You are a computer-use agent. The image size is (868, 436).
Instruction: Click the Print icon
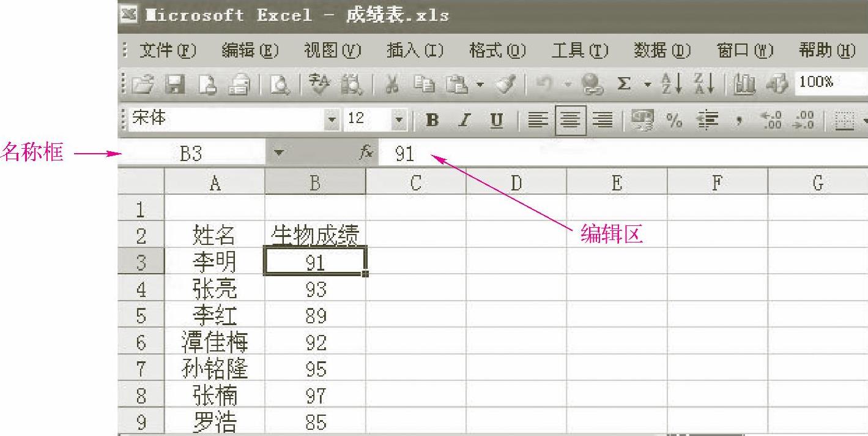(239, 83)
